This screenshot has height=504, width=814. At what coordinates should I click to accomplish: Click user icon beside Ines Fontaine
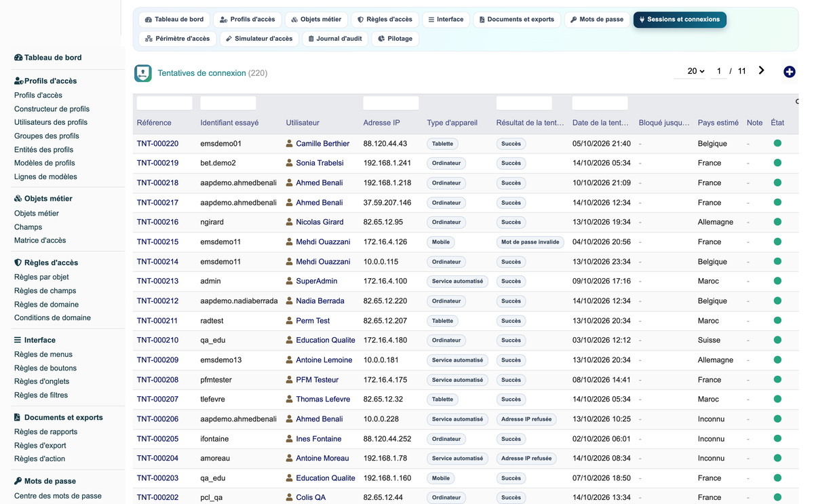point(290,439)
